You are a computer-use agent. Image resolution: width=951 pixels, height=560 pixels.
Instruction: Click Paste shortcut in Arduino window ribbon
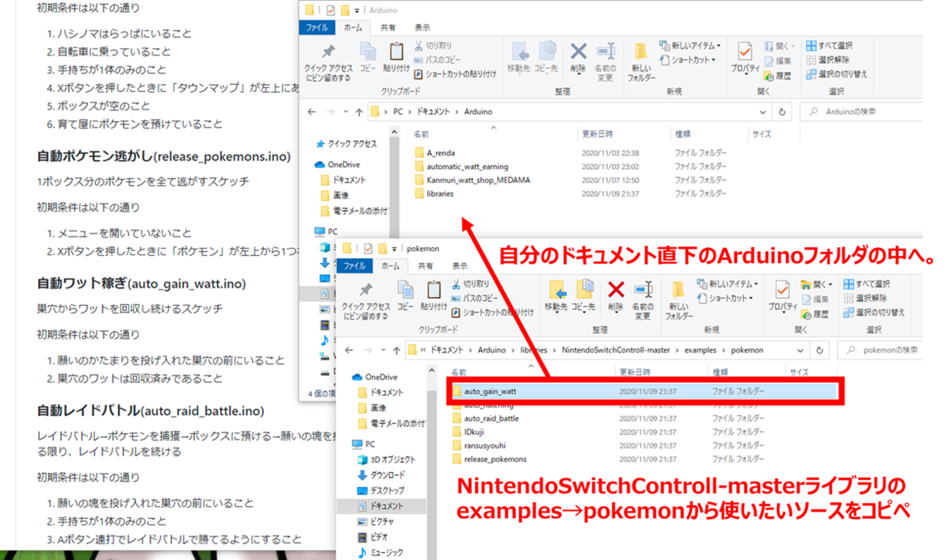pos(454,74)
